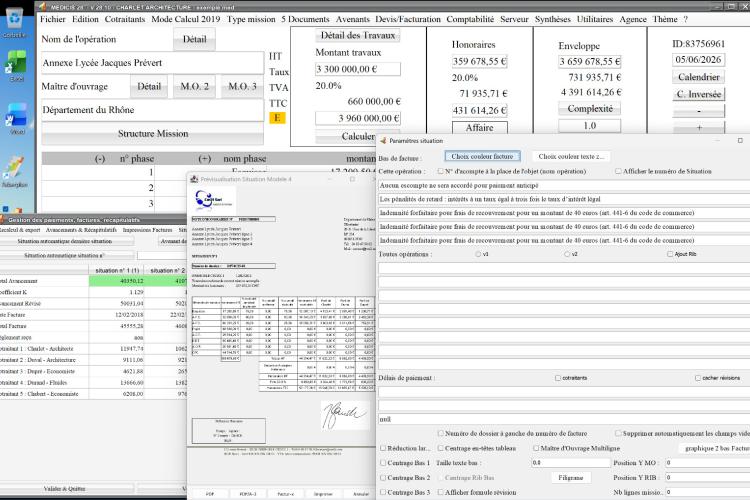The image size is (750, 500).
Task: Open the Devis/Facturation menu
Action: click(x=408, y=19)
